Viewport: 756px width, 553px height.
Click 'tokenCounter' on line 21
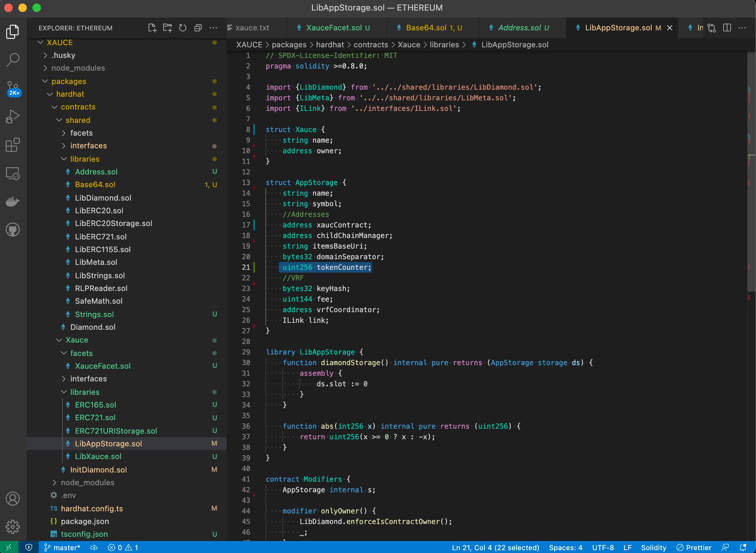pos(342,267)
